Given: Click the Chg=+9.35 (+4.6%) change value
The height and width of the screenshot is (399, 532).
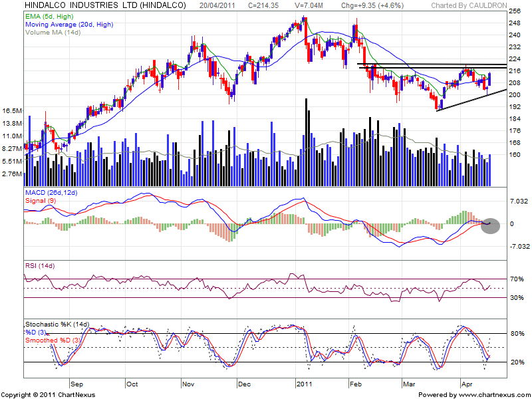Looking at the screenshot, I should 367,5.
